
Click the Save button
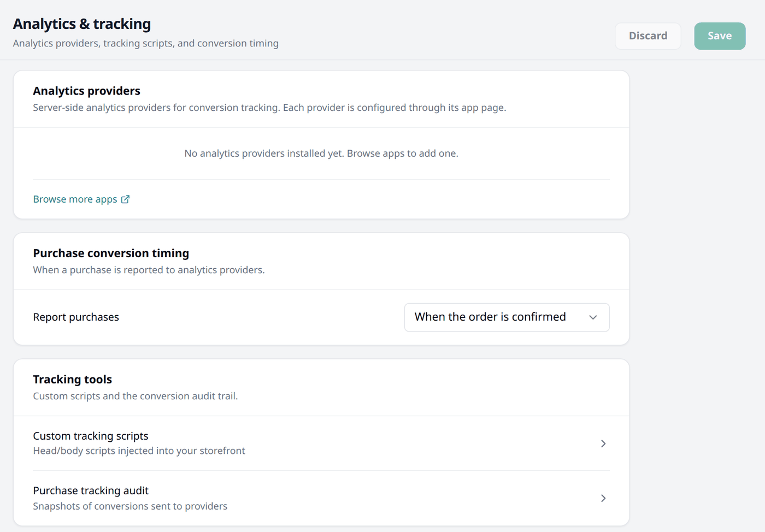click(x=720, y=36)
